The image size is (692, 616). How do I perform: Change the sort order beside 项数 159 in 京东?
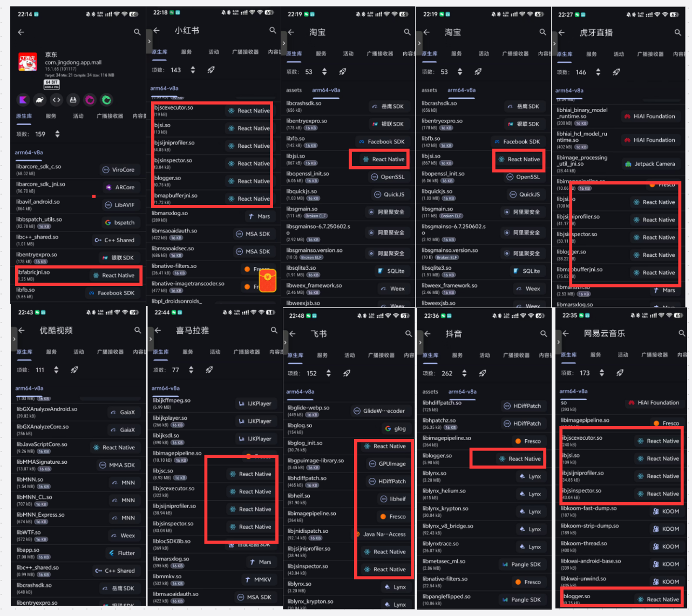tap(57, 134)
